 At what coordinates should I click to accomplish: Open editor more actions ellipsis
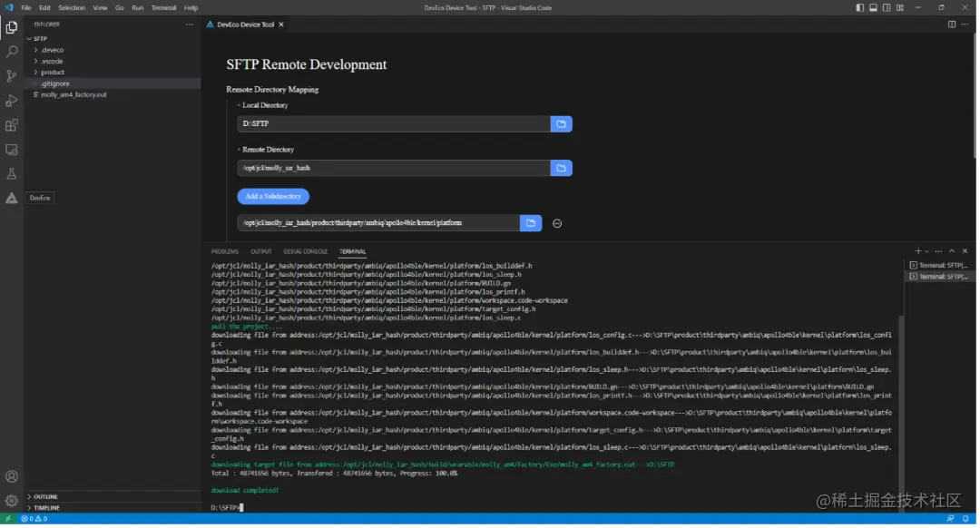tap(966, 24)
